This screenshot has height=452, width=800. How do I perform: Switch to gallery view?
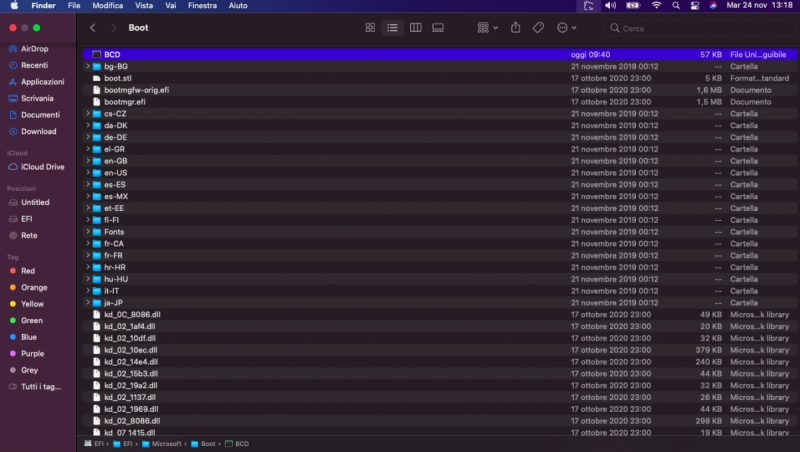[438, 28]
